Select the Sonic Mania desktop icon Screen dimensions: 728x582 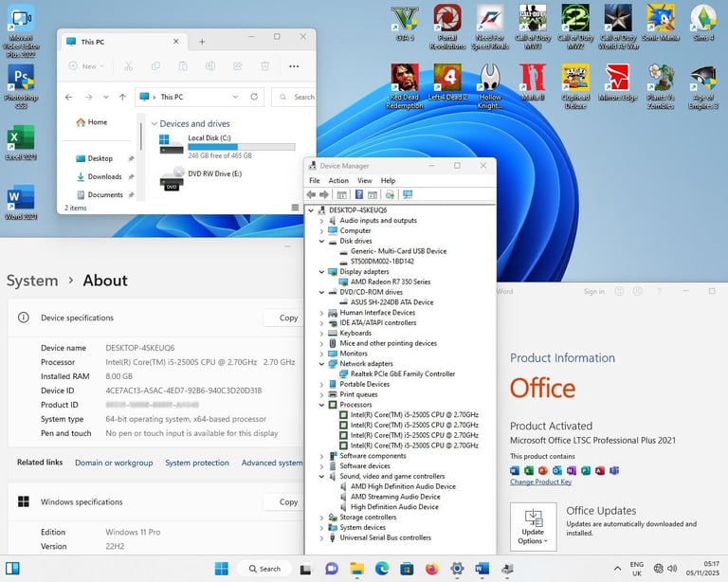point(661,23)
